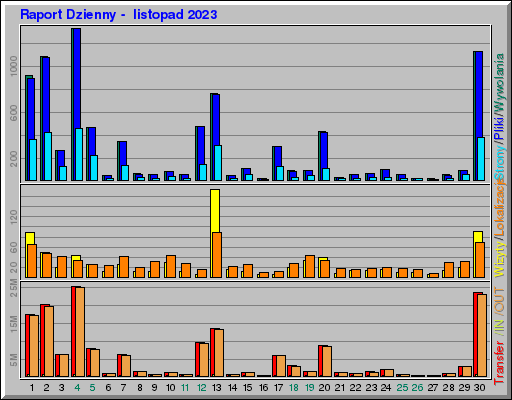
Task: Select green day label '19' on the x-axis
Action: coord(309,388)
